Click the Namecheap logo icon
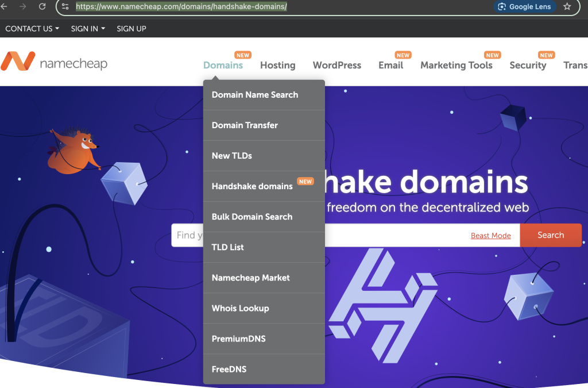588x388 pixels. click(x=18, y=62)
